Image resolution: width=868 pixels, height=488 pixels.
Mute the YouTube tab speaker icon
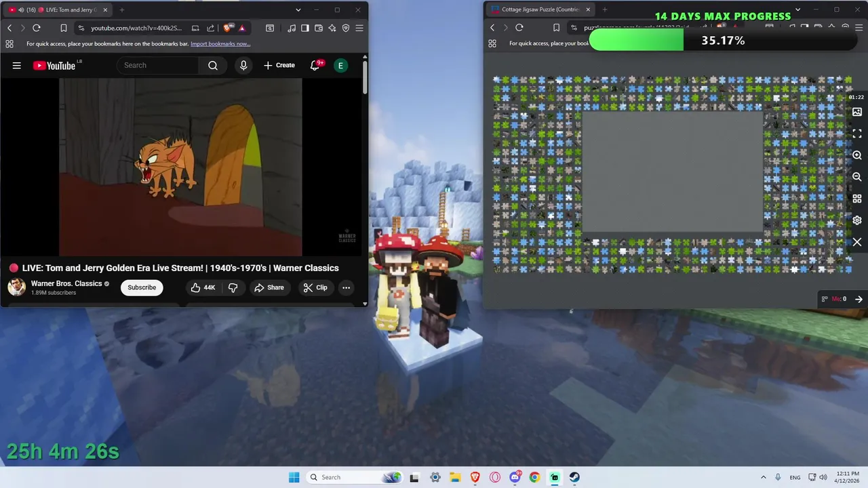[22, 10]
